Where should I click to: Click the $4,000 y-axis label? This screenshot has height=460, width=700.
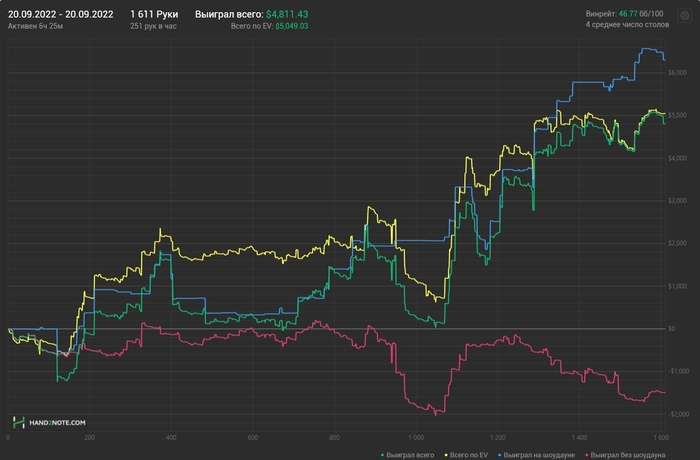pyautogui.click(x=677, y=158)
